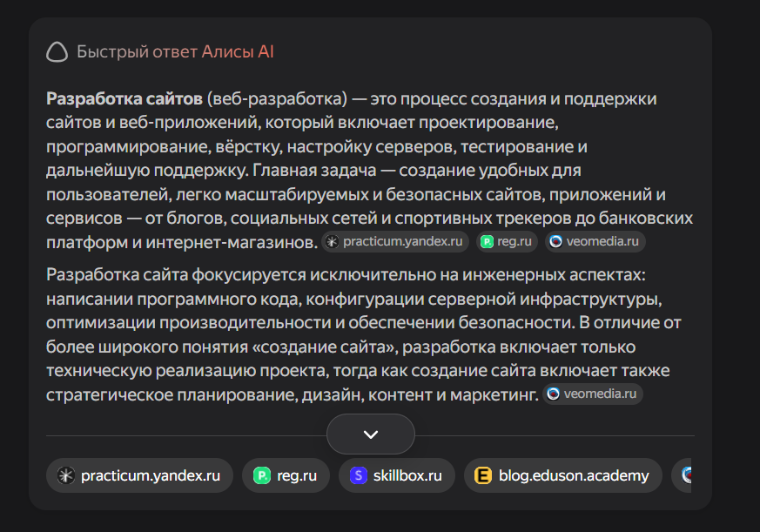This screenshot has height=532, width=760.
Task: Click the green reg.ru icon in bottom row
Action: coord(261,475)
